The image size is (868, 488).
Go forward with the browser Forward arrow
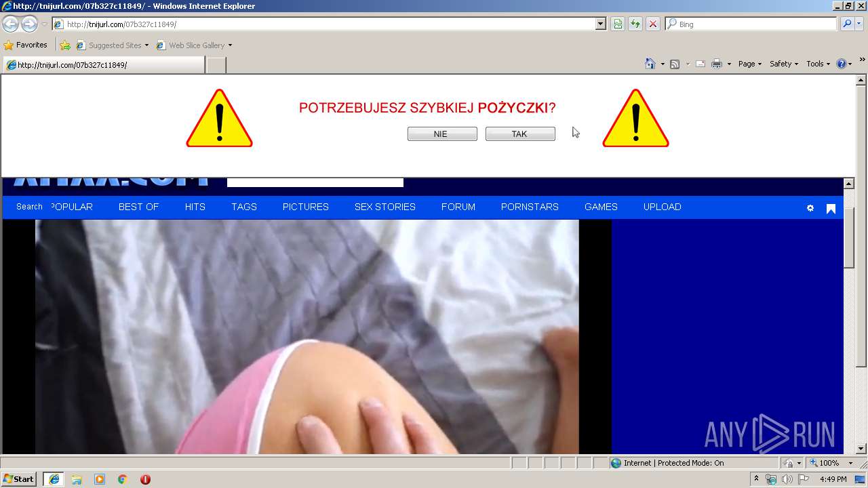[29, 24]
